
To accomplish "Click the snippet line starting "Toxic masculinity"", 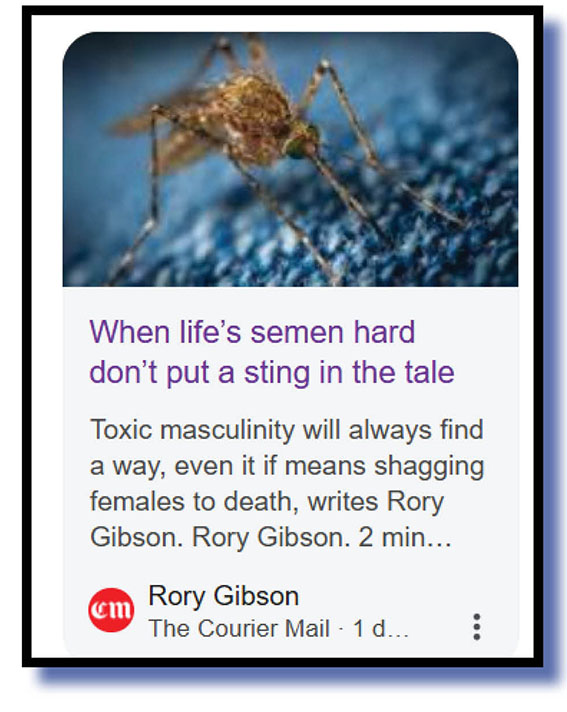I will [286, 430].
